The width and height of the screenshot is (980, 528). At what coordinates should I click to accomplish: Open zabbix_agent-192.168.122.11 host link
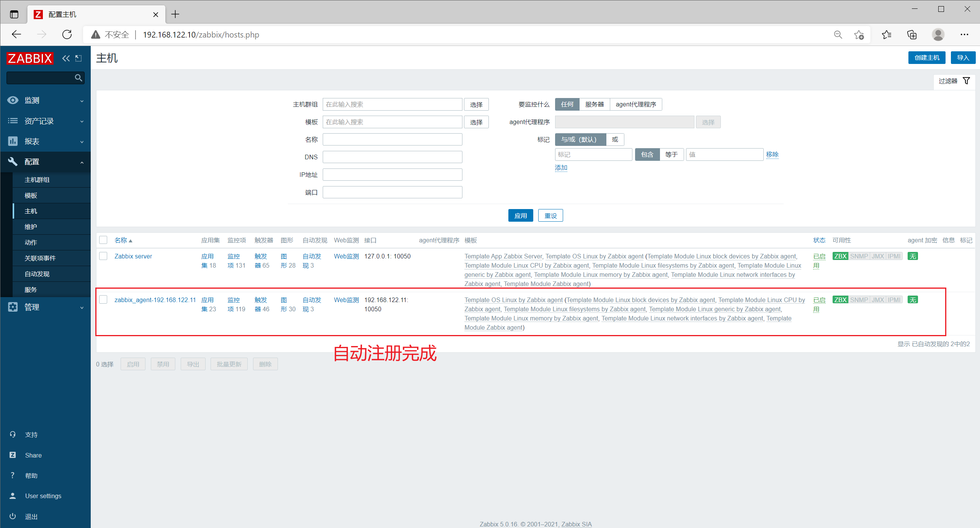155,300
